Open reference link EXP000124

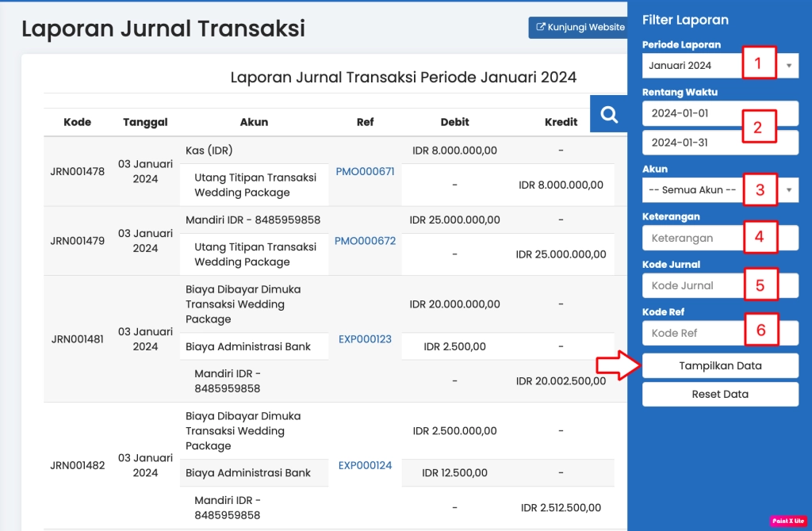pyautogui.click(x=365, y=465)
